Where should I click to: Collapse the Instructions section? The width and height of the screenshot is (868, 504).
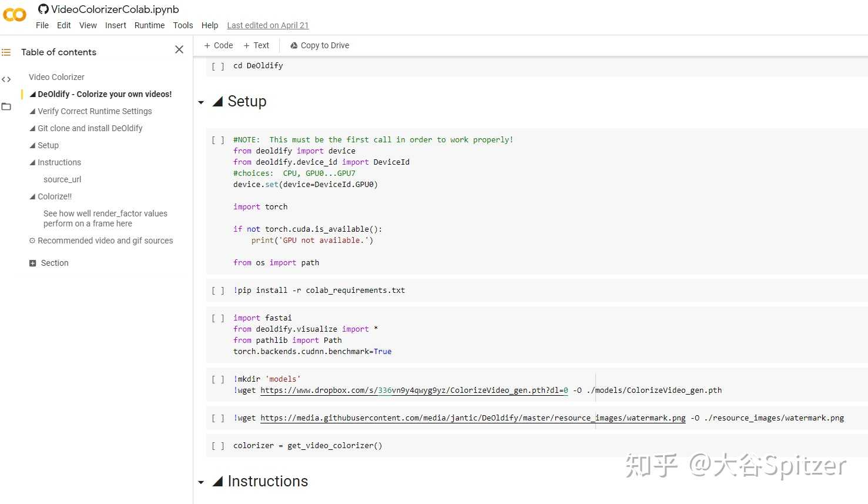point(201,482)
